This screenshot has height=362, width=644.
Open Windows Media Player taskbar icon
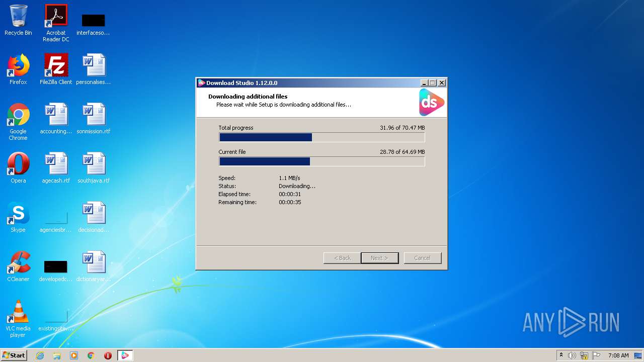click(74, 355)
